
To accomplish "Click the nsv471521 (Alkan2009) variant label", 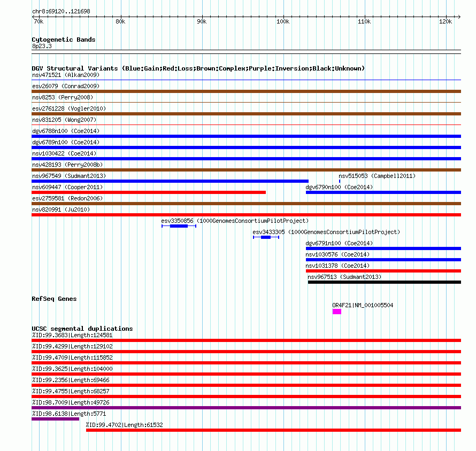I will tap(66, 75).
